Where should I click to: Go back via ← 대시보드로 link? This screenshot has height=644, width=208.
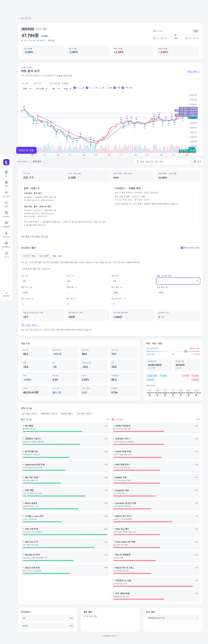24,18
